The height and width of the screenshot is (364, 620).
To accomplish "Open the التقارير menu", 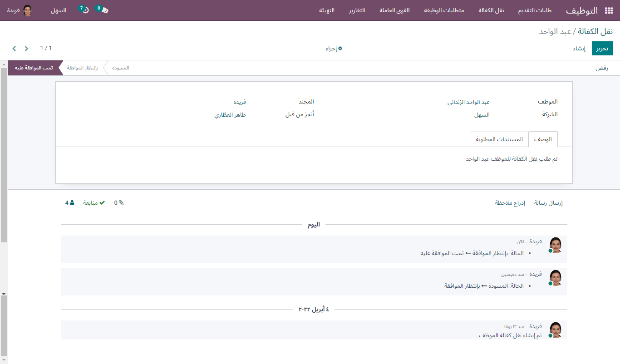I will (357, 10).
